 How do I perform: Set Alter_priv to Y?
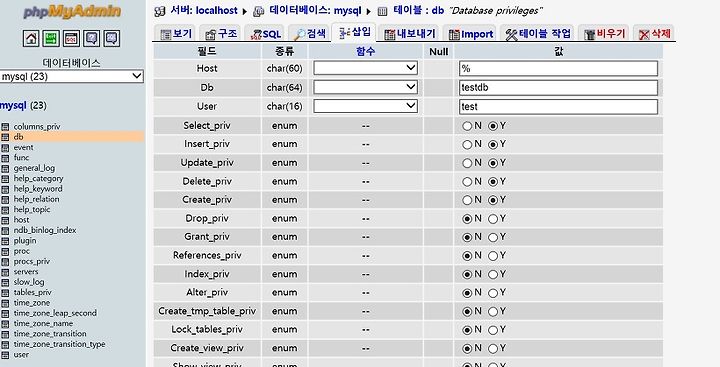(493, 293)
